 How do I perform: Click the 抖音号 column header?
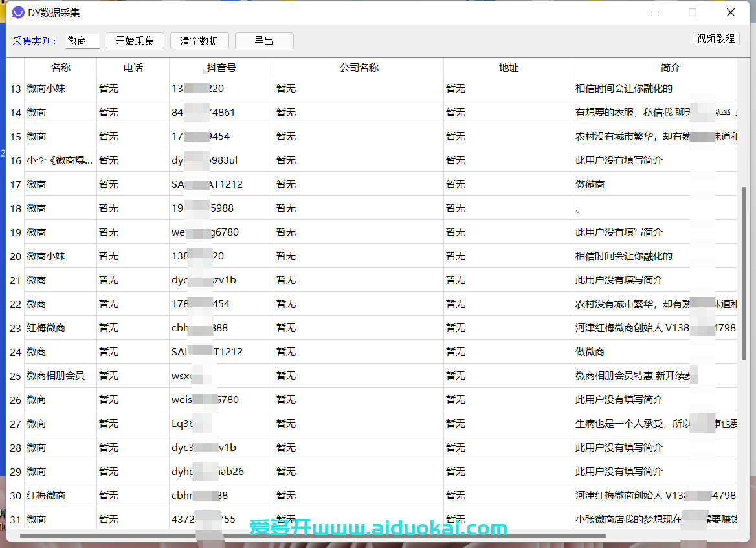[x=221, y=68]
